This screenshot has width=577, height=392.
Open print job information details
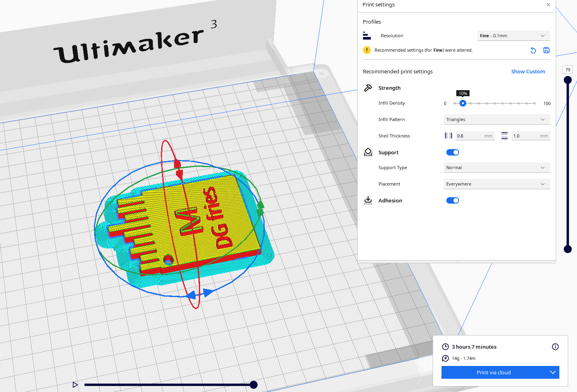pyautogui.click(x=555, y=347)
